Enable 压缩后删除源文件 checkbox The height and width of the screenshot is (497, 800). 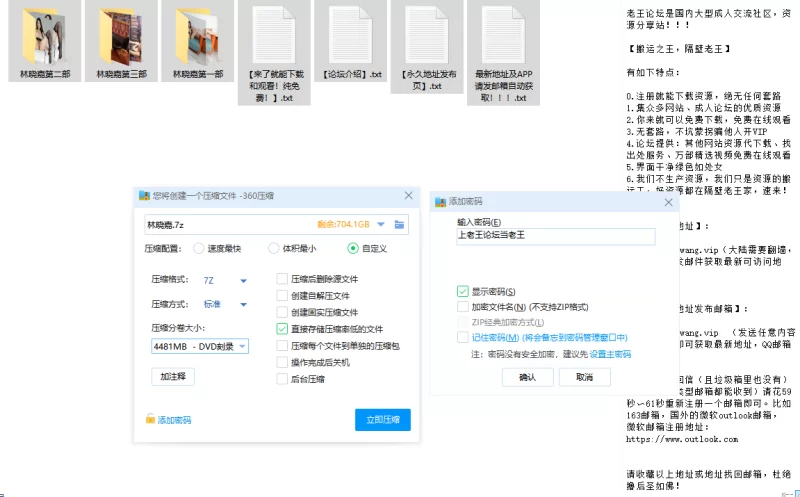[282, 279]
